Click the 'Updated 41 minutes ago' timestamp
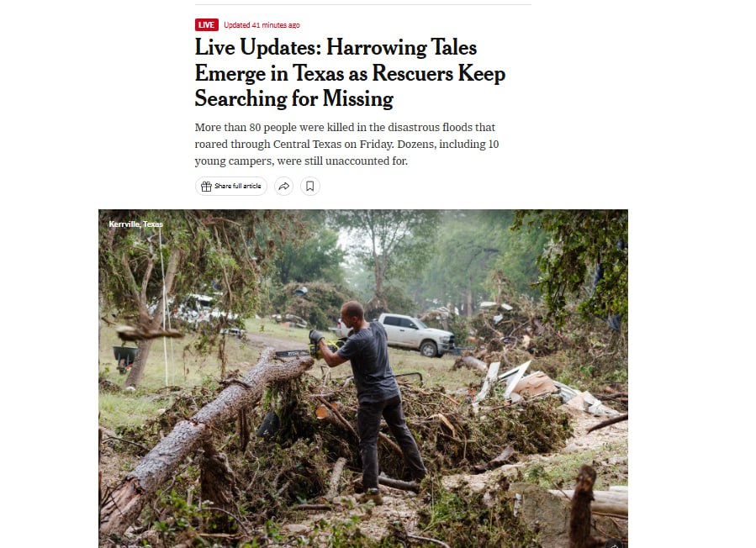The width and height of the screenshot is (756, 548). pyautogui.click(x=262, y=25)
